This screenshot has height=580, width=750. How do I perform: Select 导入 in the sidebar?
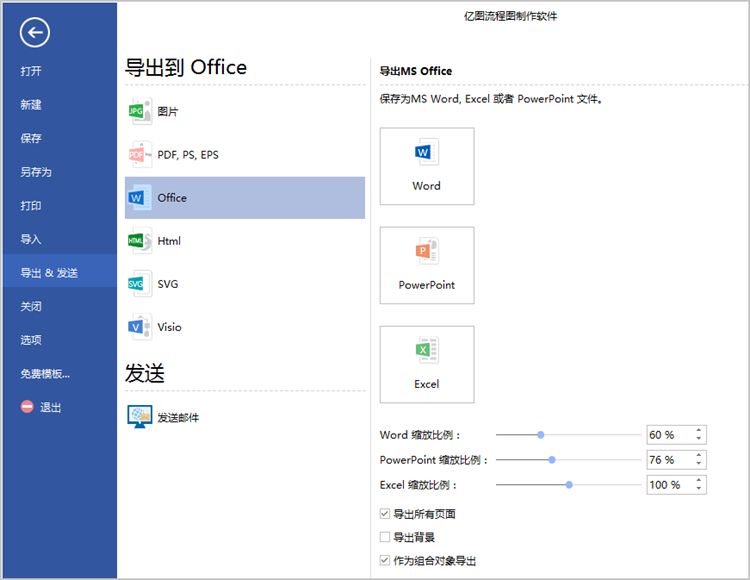[x=31, y=239]
